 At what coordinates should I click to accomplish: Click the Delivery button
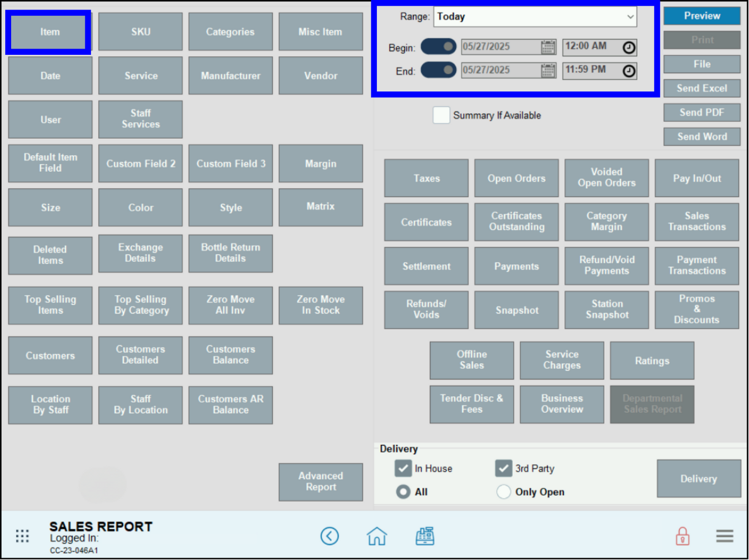tap(699, 479)
